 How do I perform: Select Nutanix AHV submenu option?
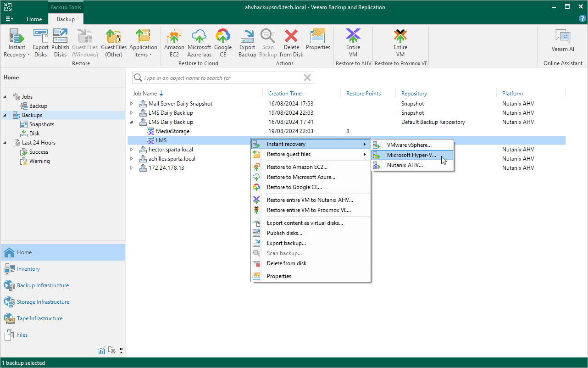[x=412, y=165]
